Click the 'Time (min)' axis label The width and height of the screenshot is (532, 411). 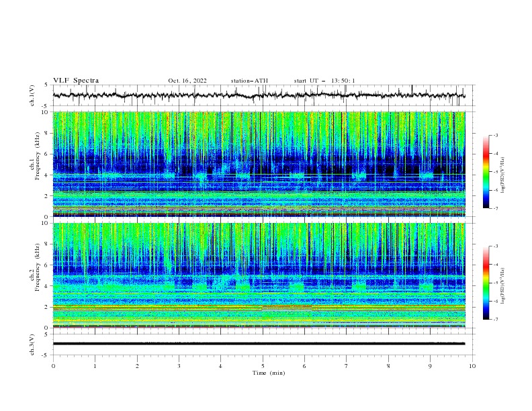(269, 373)
